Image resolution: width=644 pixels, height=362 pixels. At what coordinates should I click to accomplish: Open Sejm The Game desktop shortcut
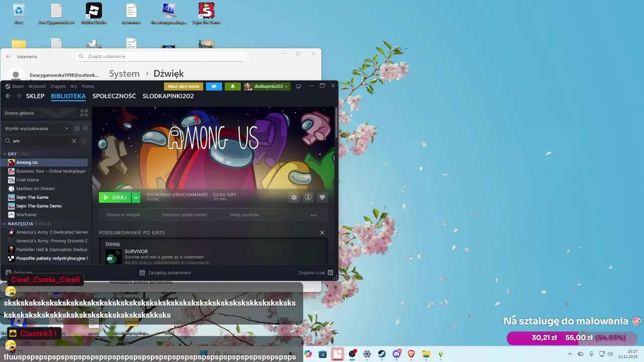206,14
